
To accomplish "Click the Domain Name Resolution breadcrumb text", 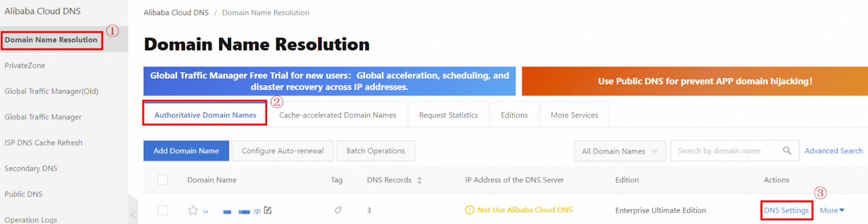I will [x=266, y=12].
